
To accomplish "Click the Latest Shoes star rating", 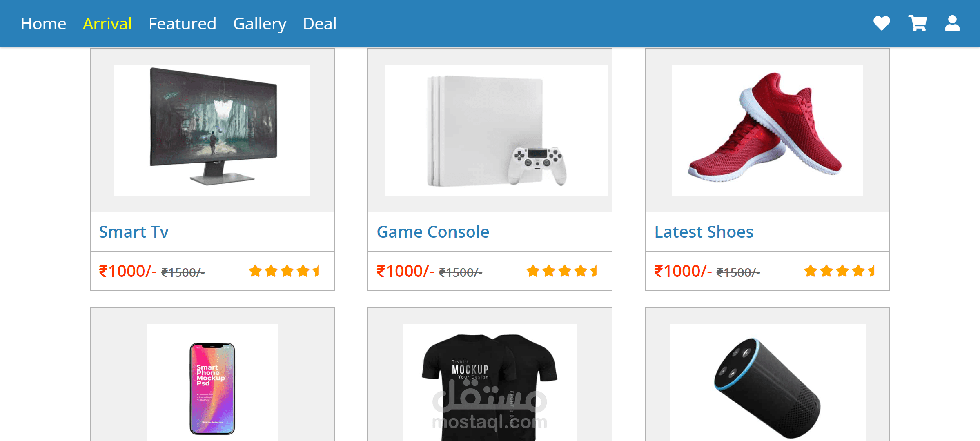I will coord(840,271).
